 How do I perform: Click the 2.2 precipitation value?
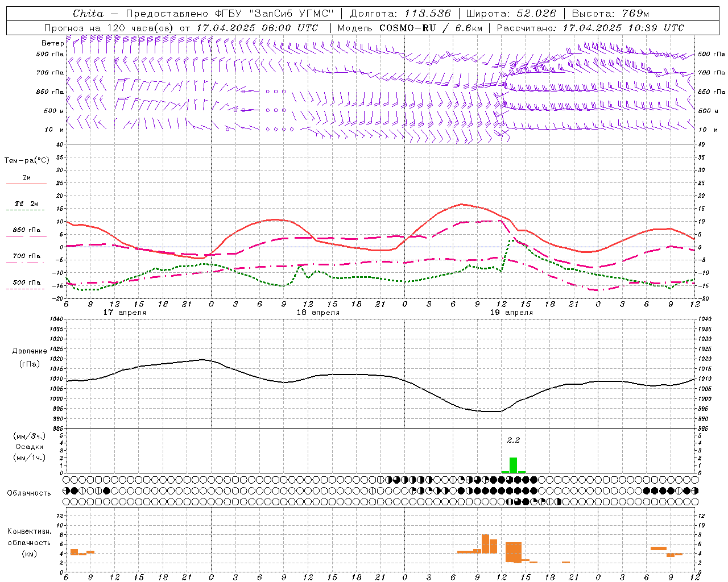tap(513, 440)
